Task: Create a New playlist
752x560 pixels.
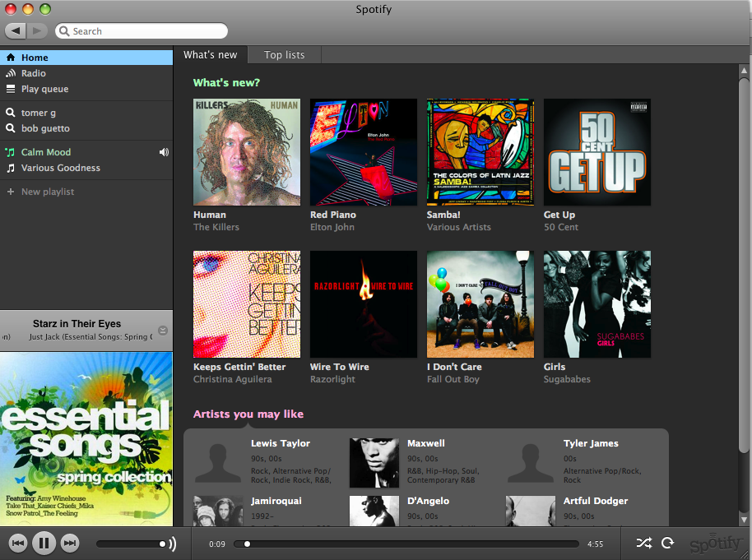Action: [86, 192]
